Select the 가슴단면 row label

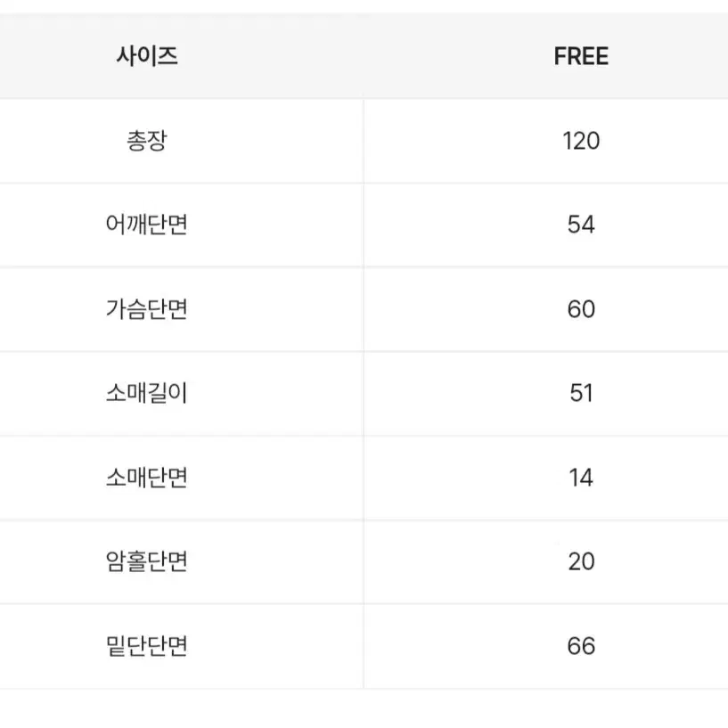coord(147,309)
